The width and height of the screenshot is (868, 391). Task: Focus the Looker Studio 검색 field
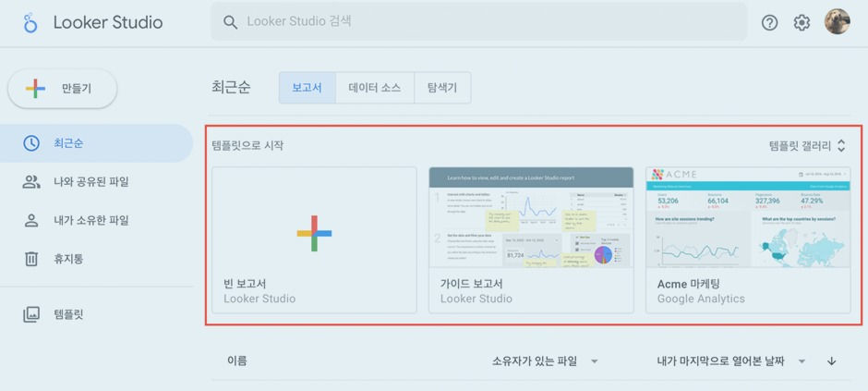coord(478,22)
